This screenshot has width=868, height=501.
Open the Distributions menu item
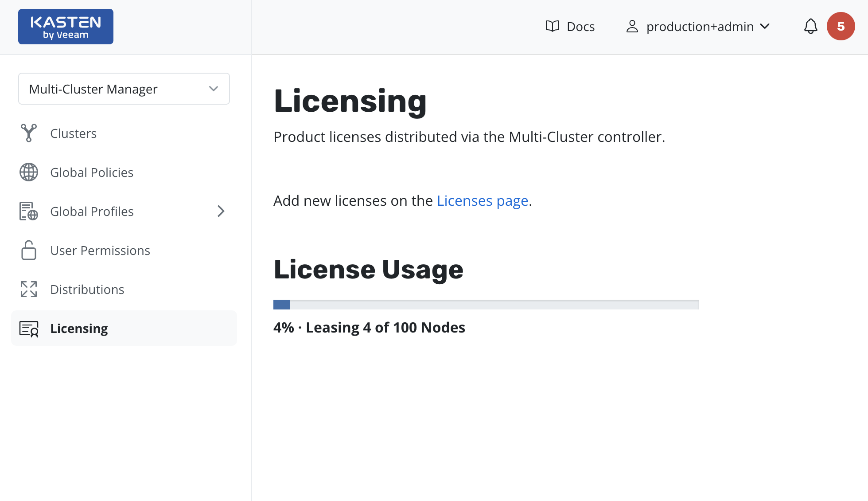[87, 290]
